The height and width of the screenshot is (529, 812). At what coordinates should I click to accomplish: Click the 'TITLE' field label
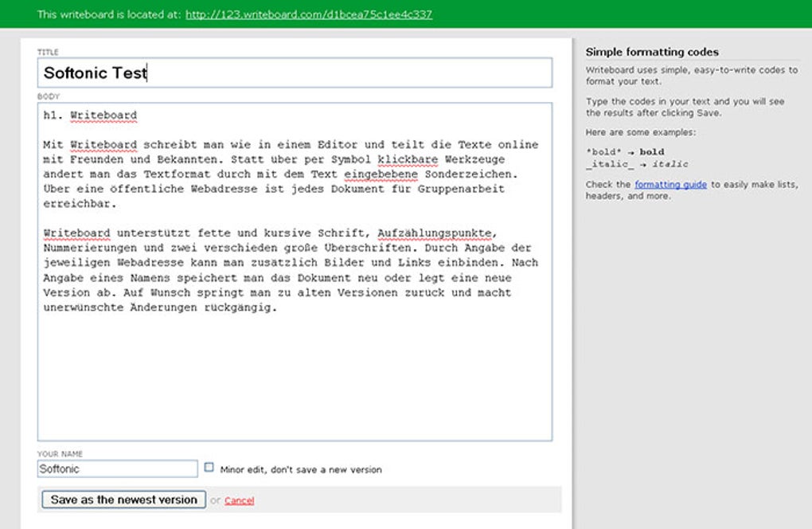[x=48, y=52]
